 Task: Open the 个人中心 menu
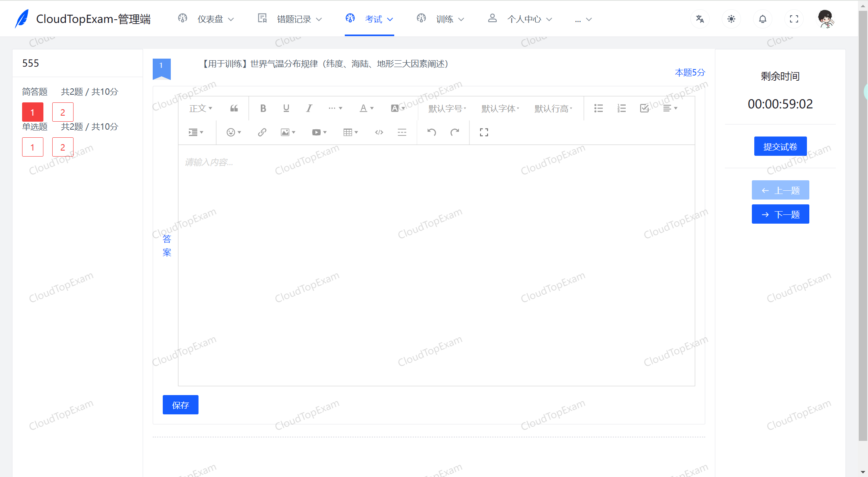pos(524,18)
